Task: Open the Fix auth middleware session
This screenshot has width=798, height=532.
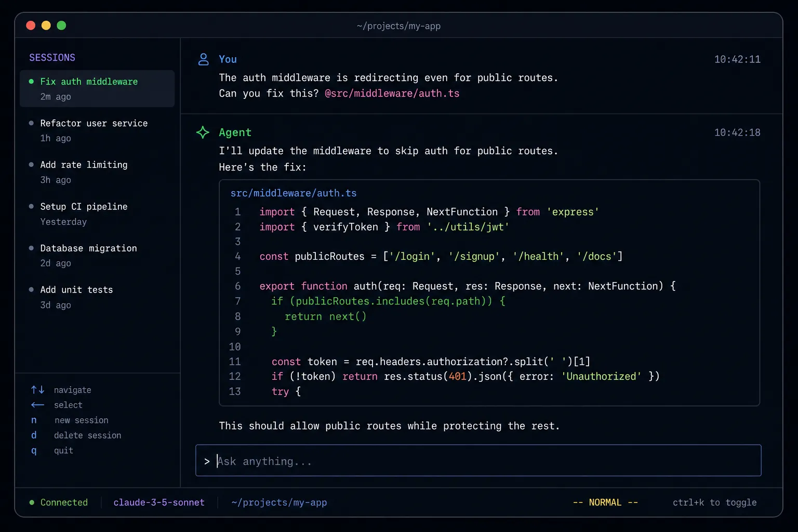Action: (97, 89)
